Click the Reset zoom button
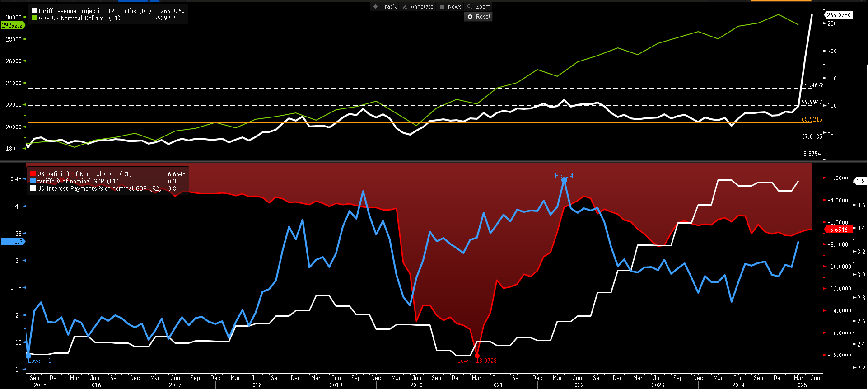 (x=479, y=17)
